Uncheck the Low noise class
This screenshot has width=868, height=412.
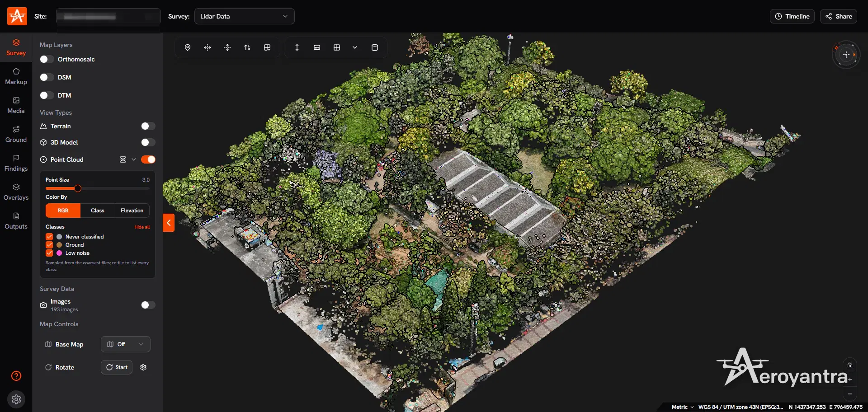(49, 253)
